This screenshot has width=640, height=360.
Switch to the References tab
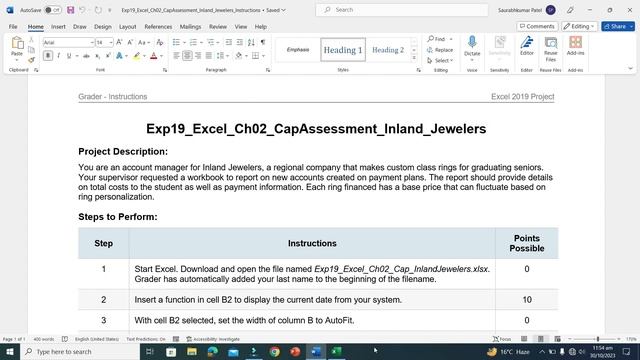[158, 27]
